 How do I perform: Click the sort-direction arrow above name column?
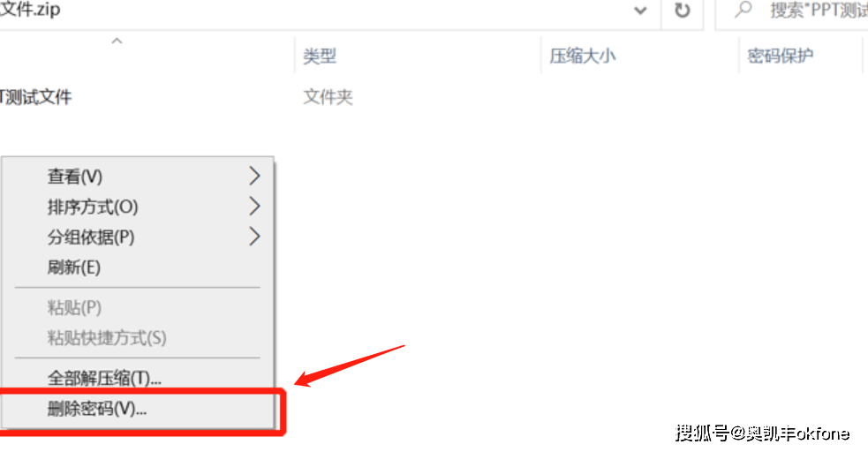point(117,41)
